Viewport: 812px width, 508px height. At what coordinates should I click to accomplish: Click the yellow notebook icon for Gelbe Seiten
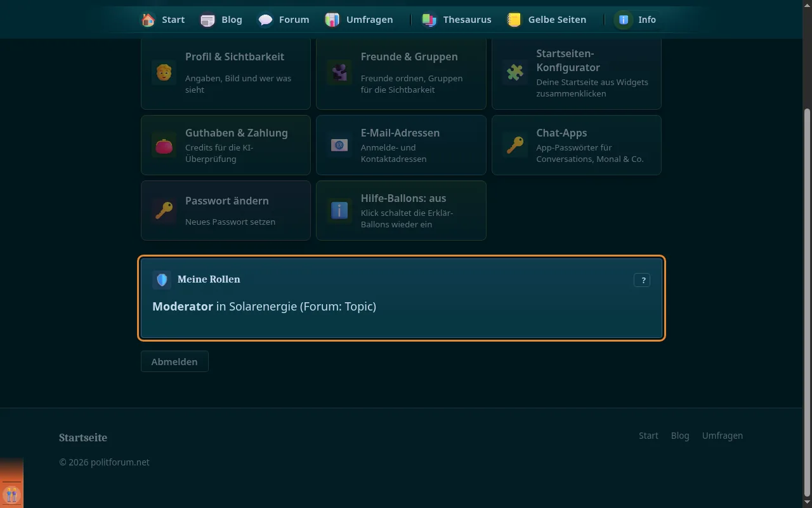pyautogui.click(x=514, y=20)
